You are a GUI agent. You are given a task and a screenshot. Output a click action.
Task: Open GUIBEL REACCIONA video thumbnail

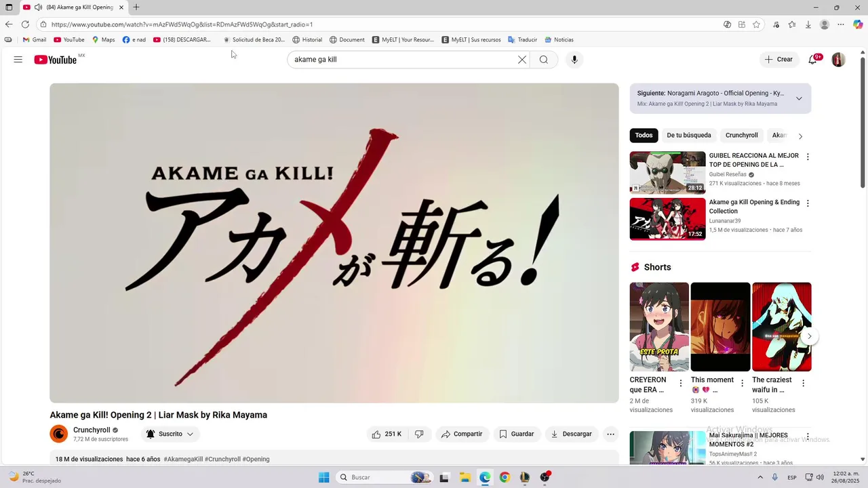click(x=667, y=173)
